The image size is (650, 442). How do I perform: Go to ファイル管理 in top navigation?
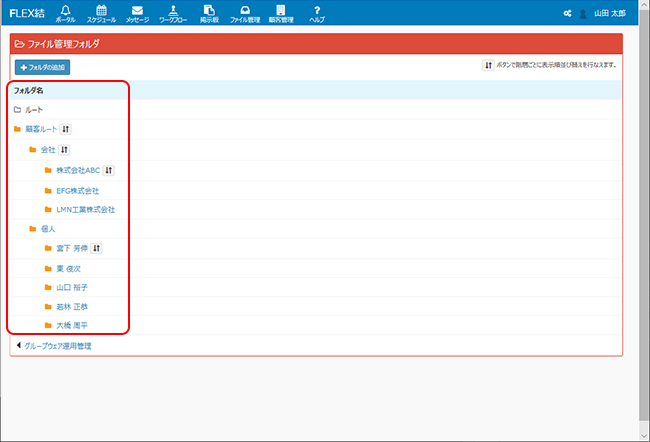tap(245, 13)
